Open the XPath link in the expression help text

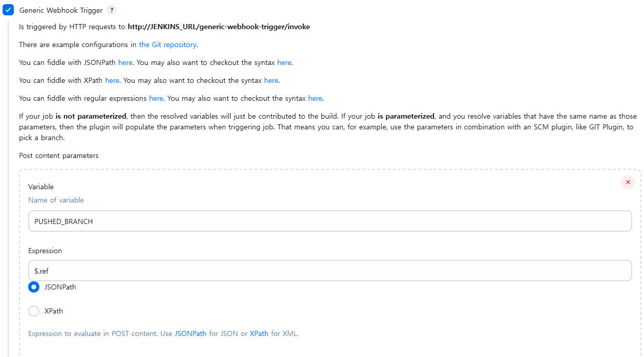click(260, 333)
